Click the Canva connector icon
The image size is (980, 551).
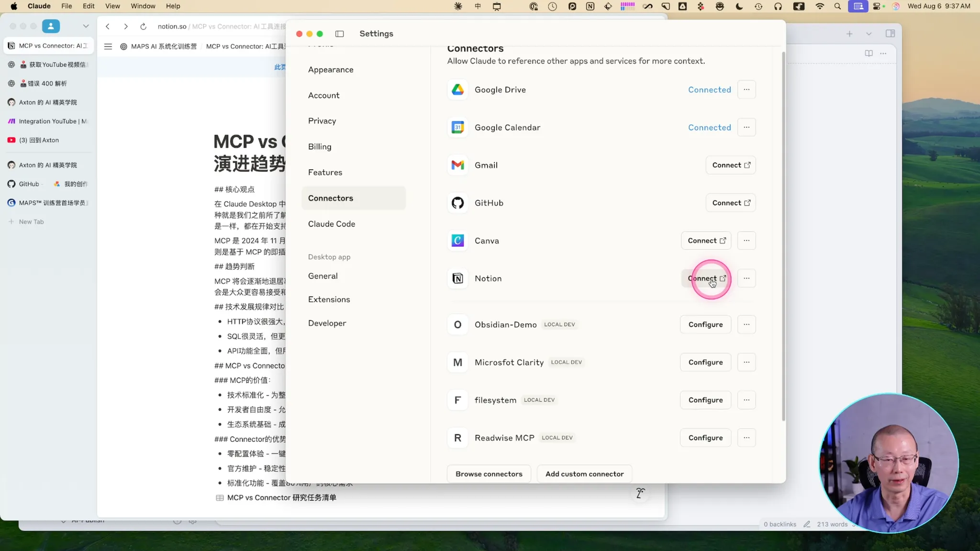[x=457, y=241]
